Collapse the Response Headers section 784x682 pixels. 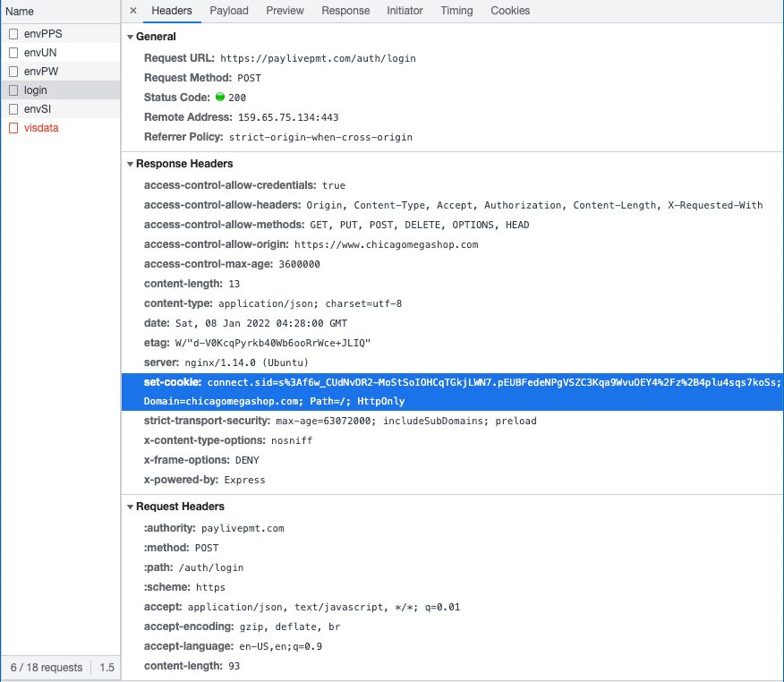click(x=130, y=164)
